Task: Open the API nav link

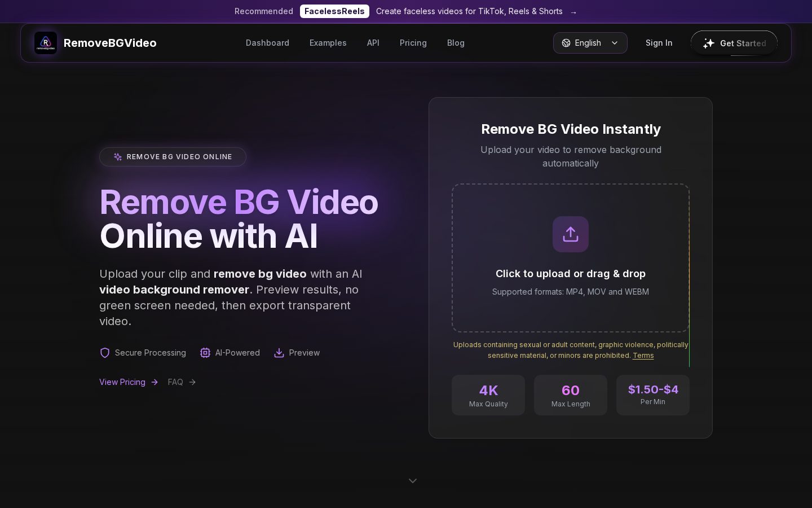Action: click(x=373, y=43)
